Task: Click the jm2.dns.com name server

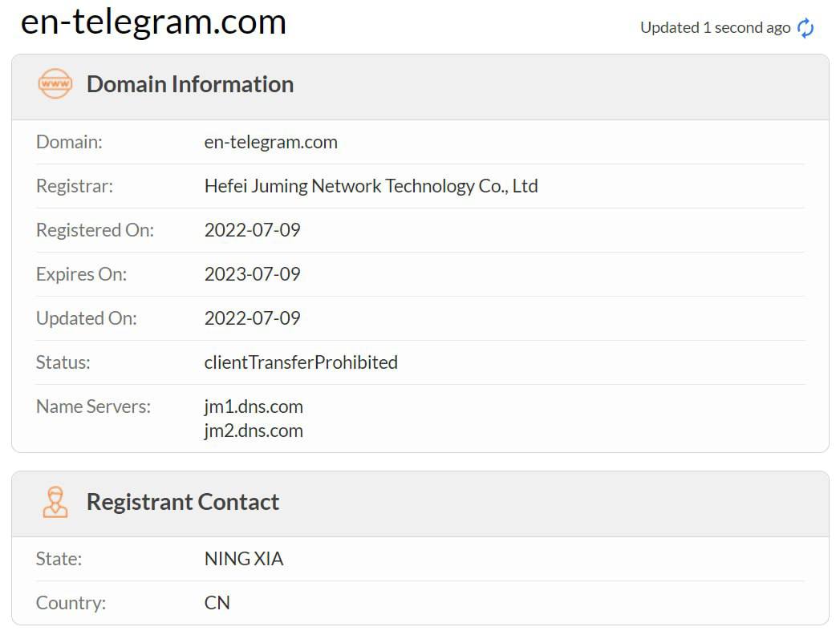Action: pos(254,431)
